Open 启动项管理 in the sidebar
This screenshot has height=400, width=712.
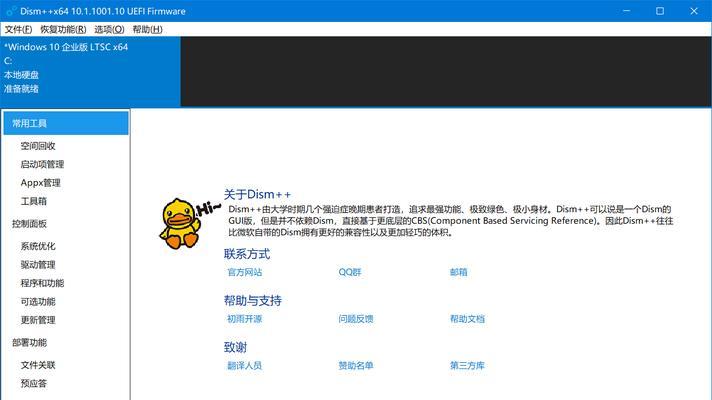42,164
